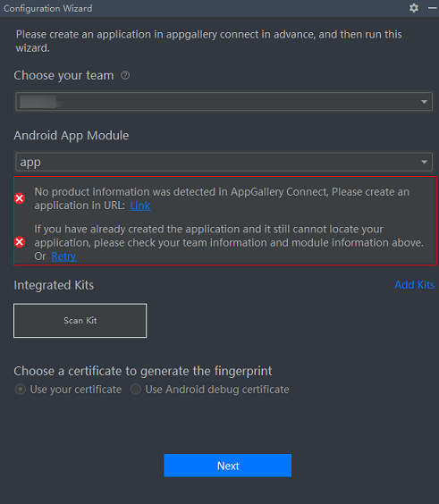Open the gear settings in the title bar
Viewport: 439px width, 504px height.
click(414, 8)
